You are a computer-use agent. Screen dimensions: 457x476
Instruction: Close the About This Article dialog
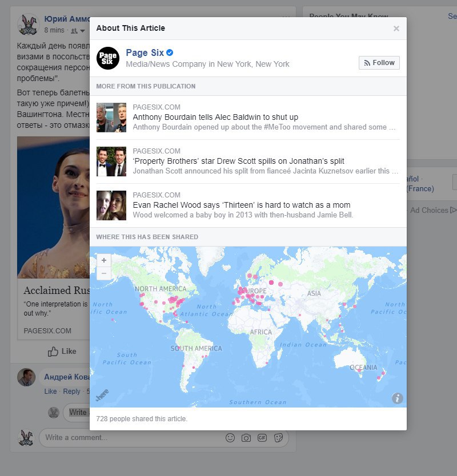[396, 29]
